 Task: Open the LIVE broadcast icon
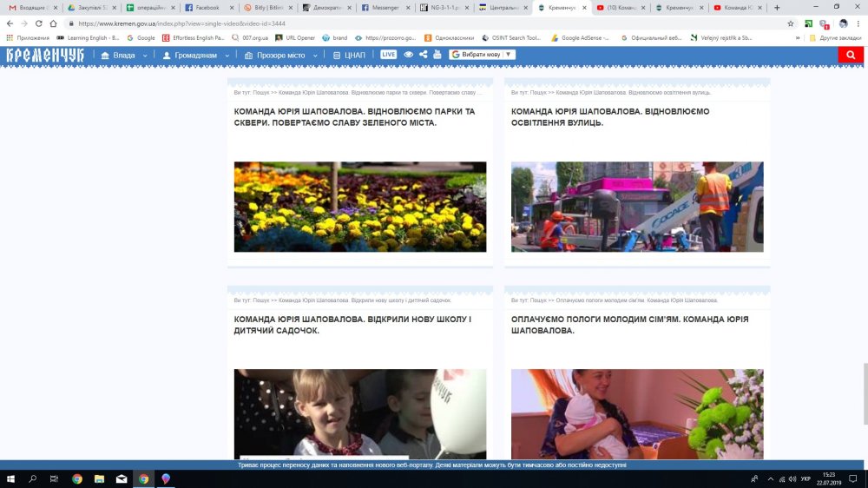click(x=388, y=55)
